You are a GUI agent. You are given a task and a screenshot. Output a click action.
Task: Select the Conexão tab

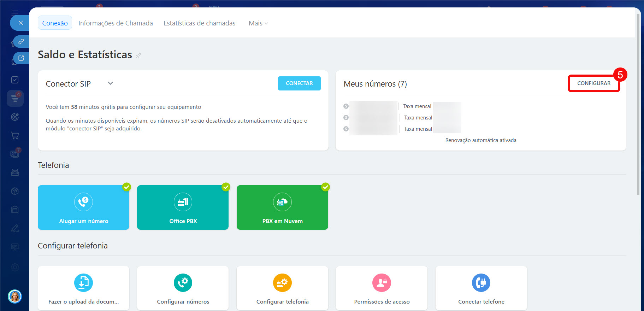tap(55, 23)
